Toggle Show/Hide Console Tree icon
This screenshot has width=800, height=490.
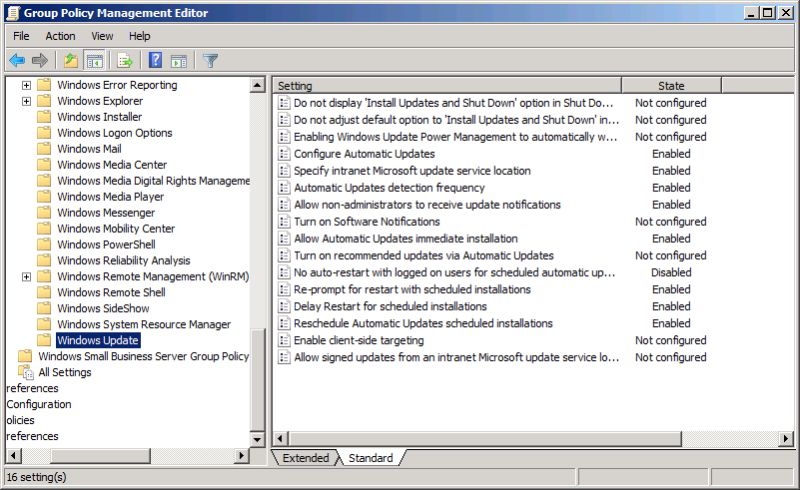coord(95,61)
